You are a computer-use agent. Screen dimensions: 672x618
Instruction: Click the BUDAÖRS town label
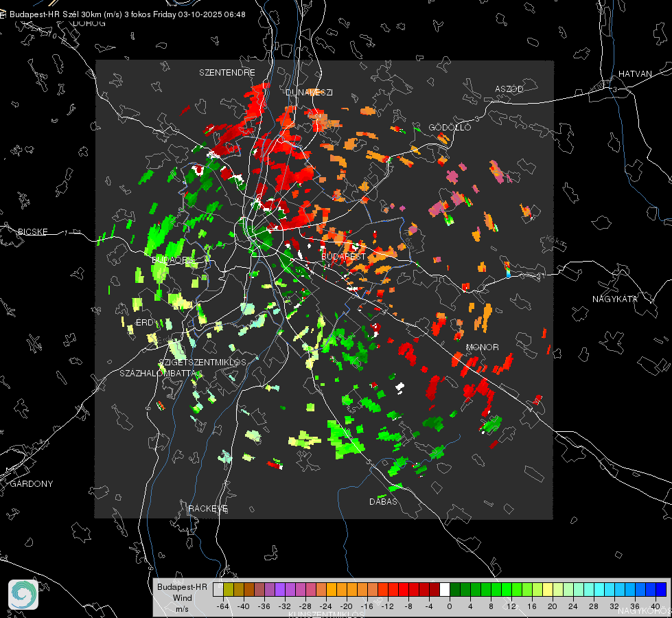click(x=173, y=260)
